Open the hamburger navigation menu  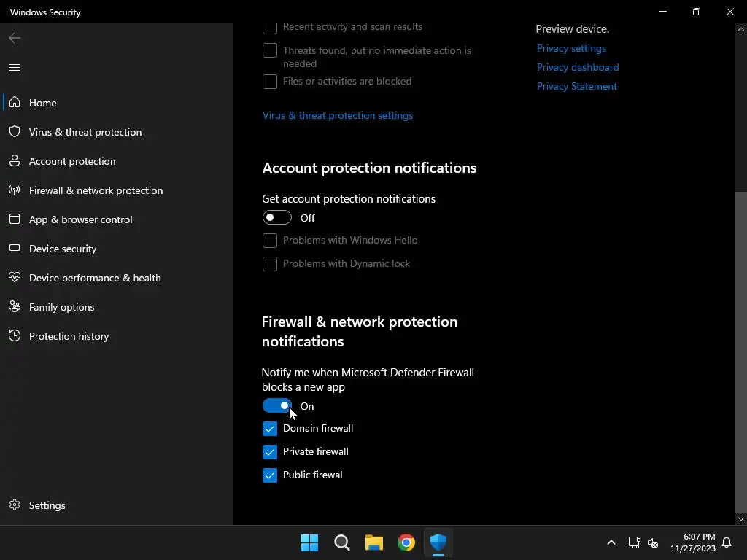pyautogui.click(x=15, y=67)
